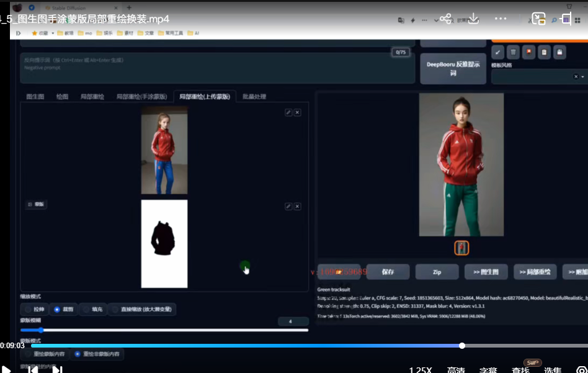Send result to 图生图 button
Screen dimensions: 588x373
click(x=486, y=272)
